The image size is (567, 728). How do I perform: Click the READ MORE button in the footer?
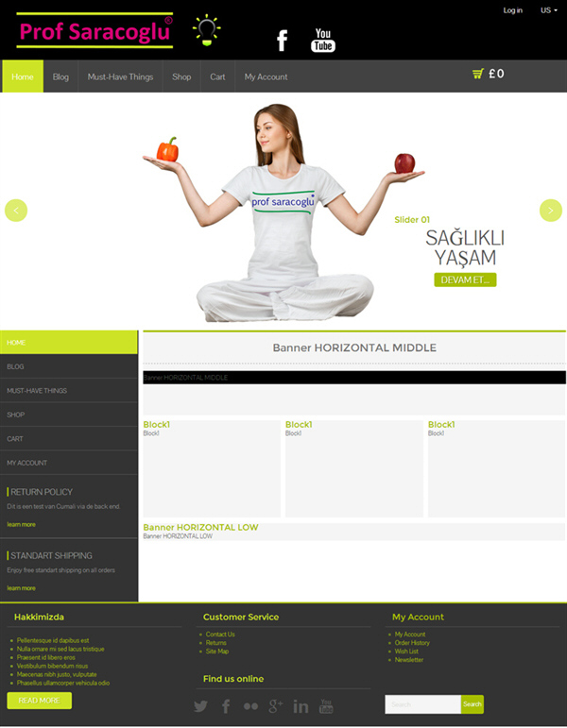pyautogui.click(x=40, y=700)
